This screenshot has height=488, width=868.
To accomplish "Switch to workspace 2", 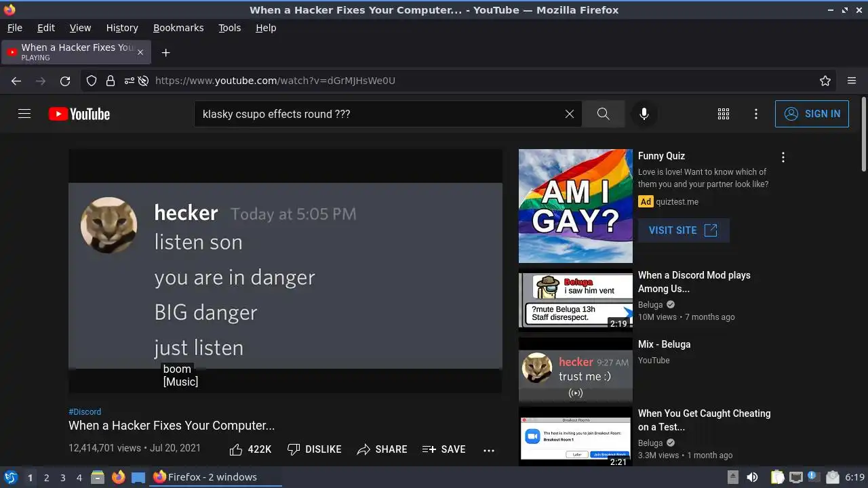I will pos(46,477).
